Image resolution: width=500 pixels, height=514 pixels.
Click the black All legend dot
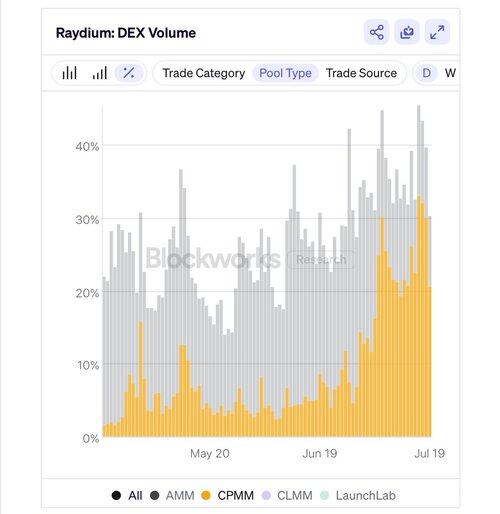coord(116,495)
